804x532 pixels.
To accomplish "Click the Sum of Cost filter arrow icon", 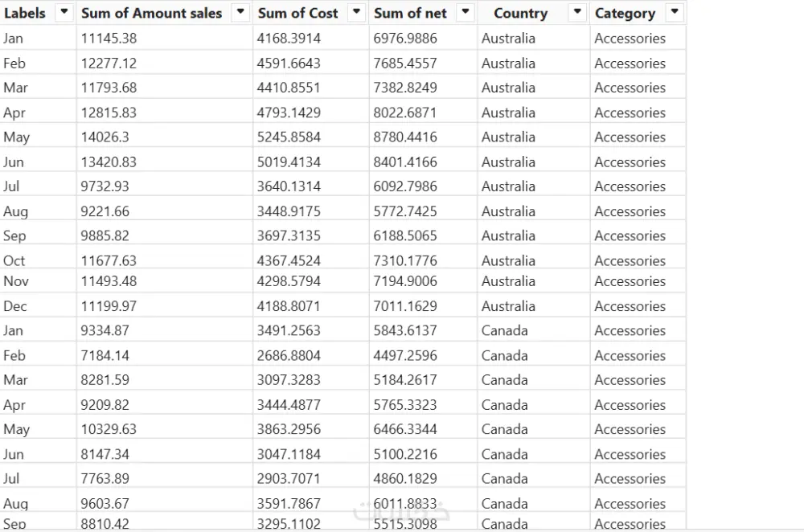I will pyautogui.click(x=356, y=13).
